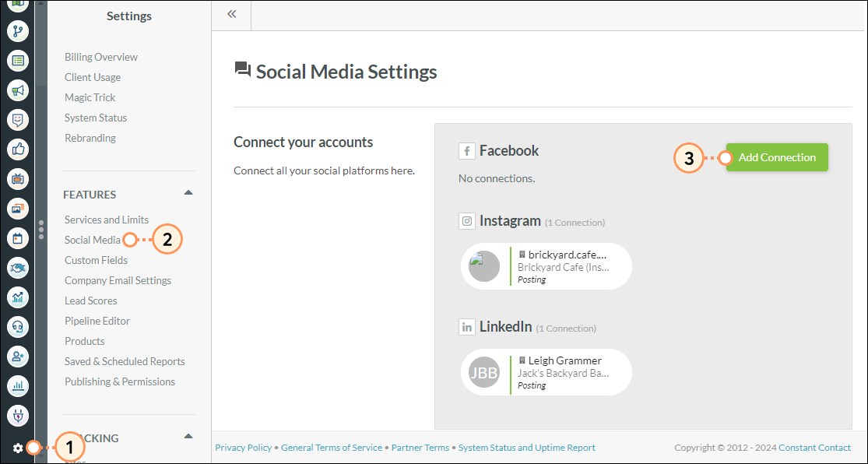The width and height of the screenshot is (868, 464).
Task: Open the Privacy Policy link
Action: tap(243, 448)
